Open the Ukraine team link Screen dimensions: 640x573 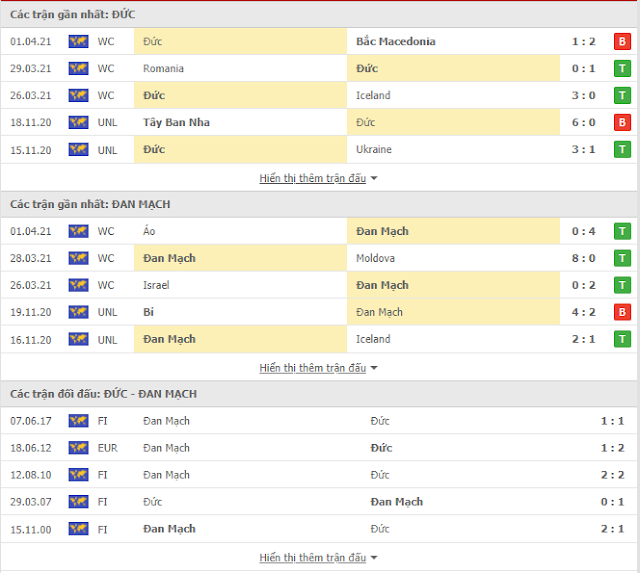tap(373, 149)
